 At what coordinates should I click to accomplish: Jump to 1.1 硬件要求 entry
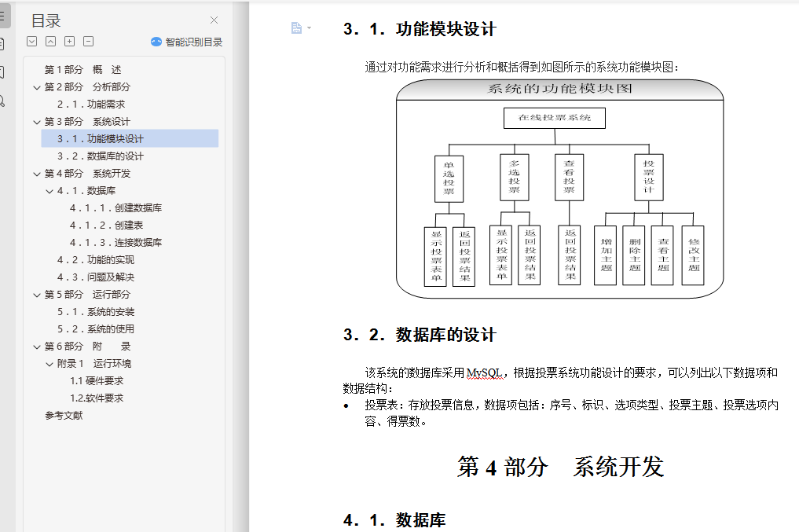(97, 380)
